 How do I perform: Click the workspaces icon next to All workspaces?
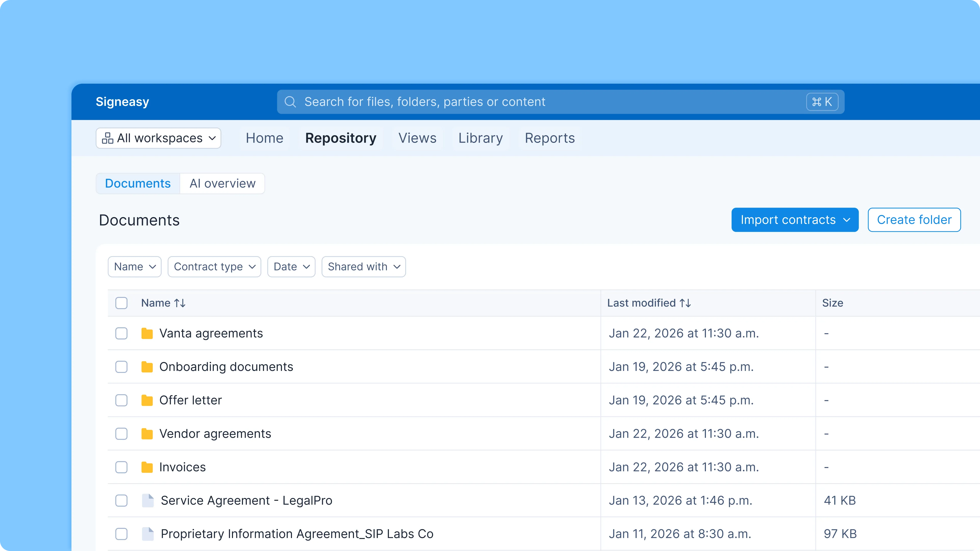pos(108,138)
